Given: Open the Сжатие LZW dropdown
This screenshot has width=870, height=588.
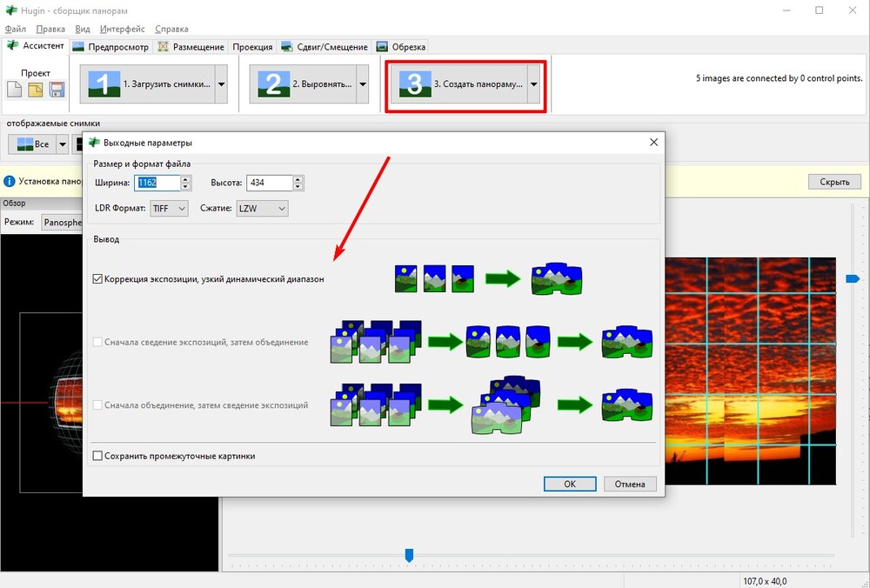Looking at the screenshot, I should tap(263, 209).
